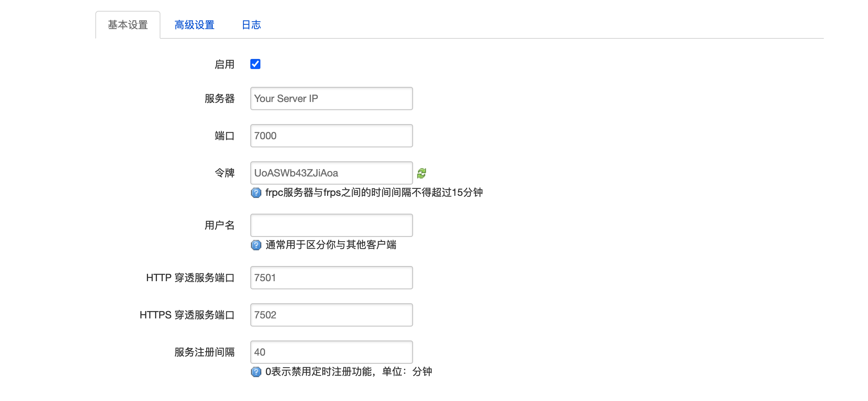
Task: Click the 端口 field showing 7000
Action: (x=331, y=136)
